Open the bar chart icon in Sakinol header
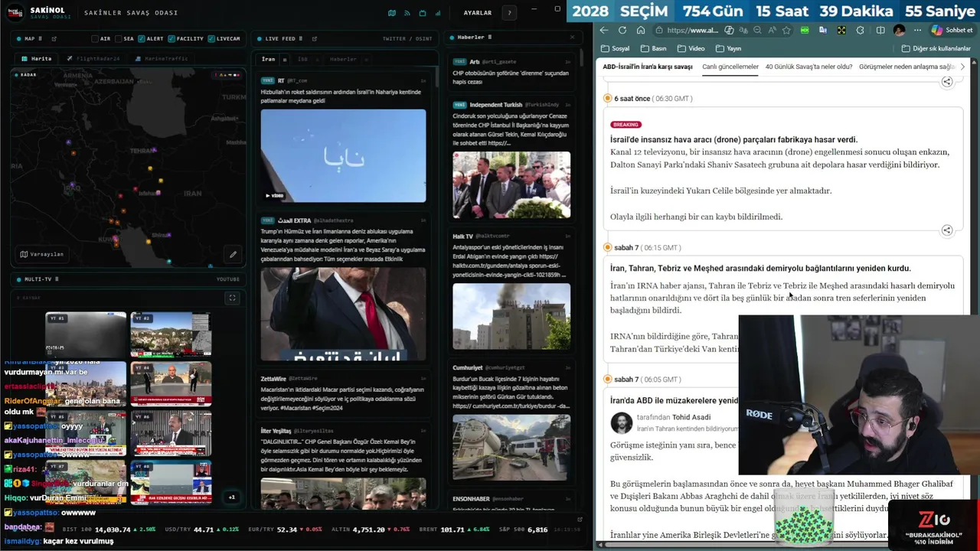Viewport: 980px width, 551px height. (438, 13)
